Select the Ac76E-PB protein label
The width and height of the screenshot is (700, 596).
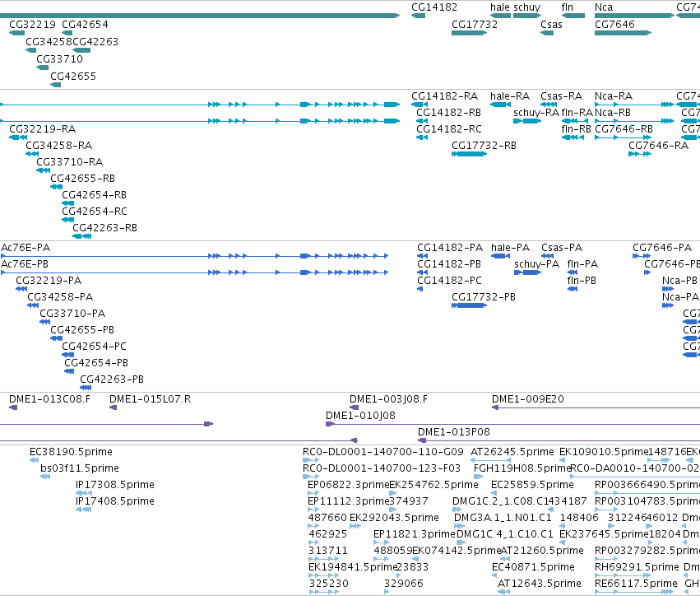25,264
